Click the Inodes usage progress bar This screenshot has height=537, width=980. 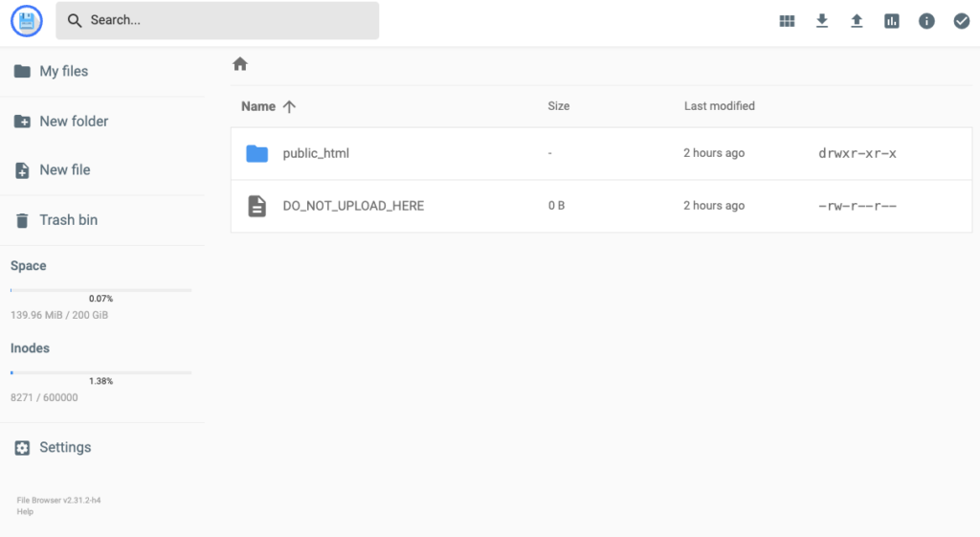tap(101, 372)
